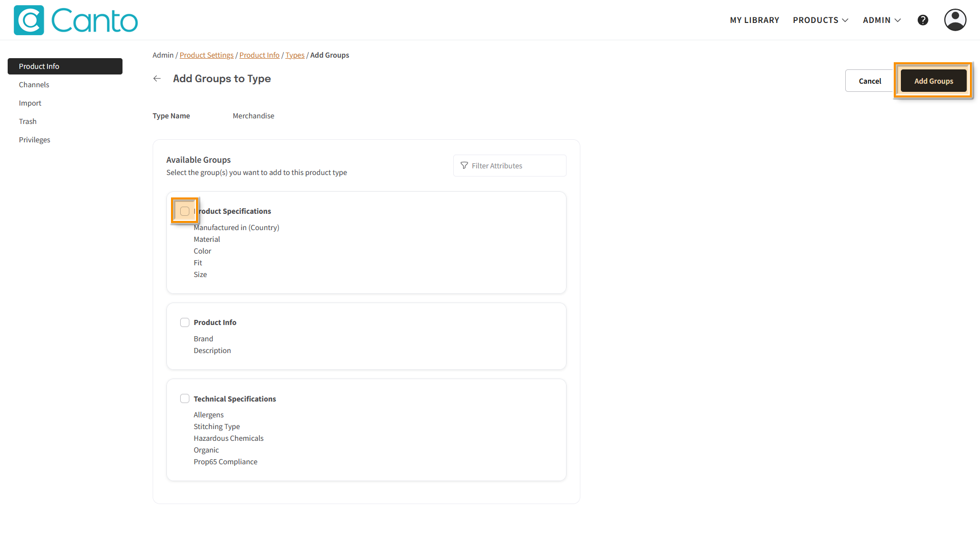Image resolution: width=980 pixels, height=551 pixels.
Task: Tick the Technical Specifications group checkbox
Action: point(185,398)
